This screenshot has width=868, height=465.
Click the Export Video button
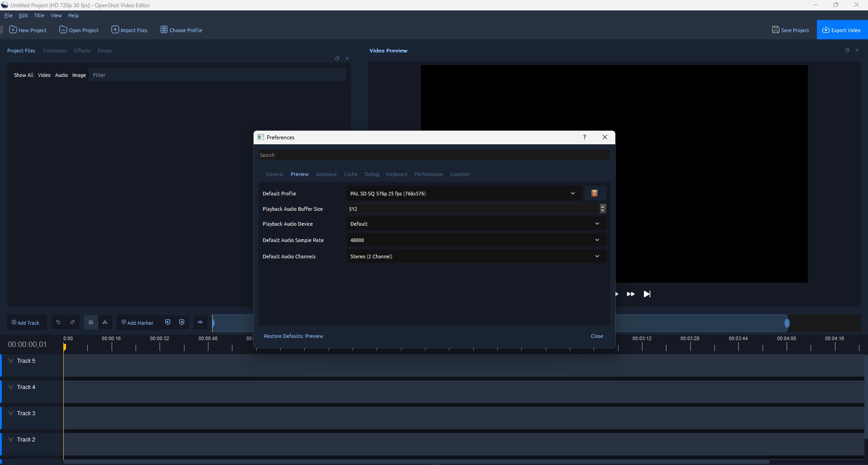click(841, 30)
